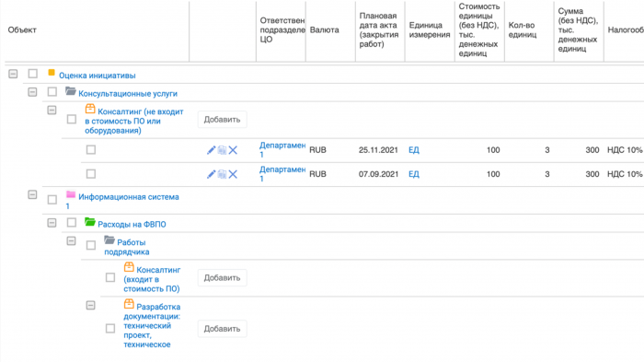Open the ЕД link in the 25.11.2021 row

pyautogui.click(x=414, y=150)
